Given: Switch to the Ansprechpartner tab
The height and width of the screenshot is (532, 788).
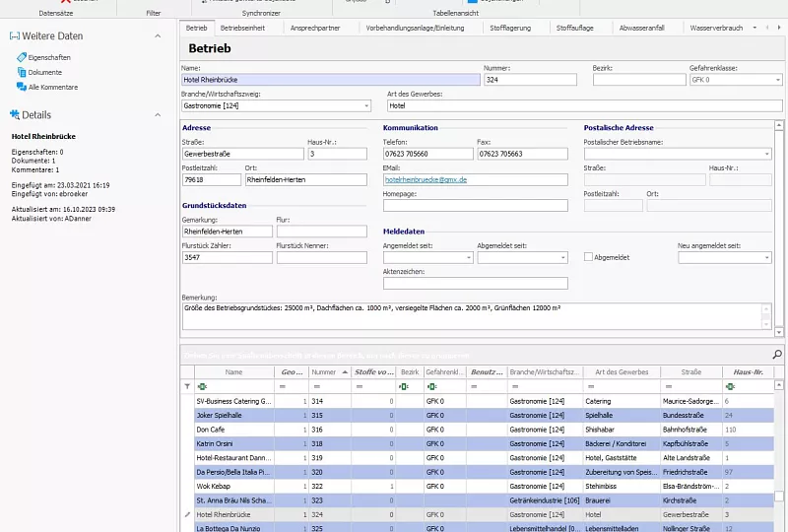Looking at the screenshot, I should 315,28.
